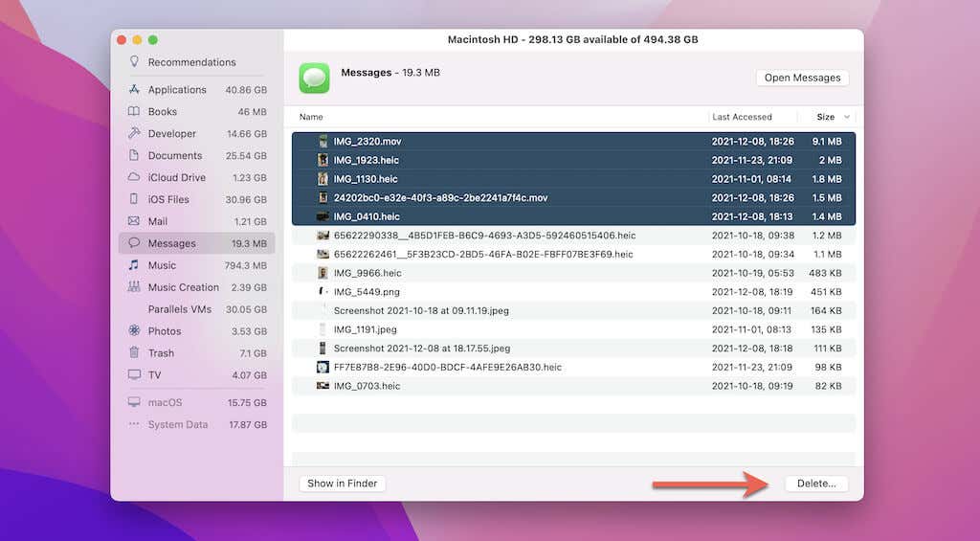This screenshot has height=541, width=980.
Task: Click the IMG_0703.heic file thumbnail
Action: point(323,386)
